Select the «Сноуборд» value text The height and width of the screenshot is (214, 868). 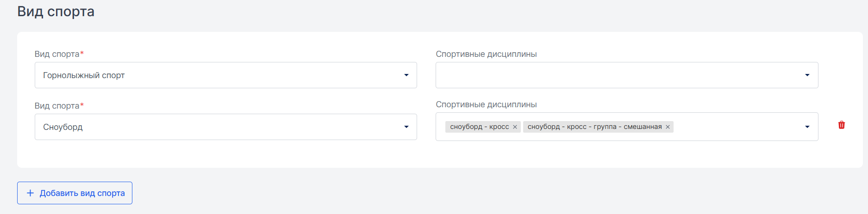(x=63, y=127)
